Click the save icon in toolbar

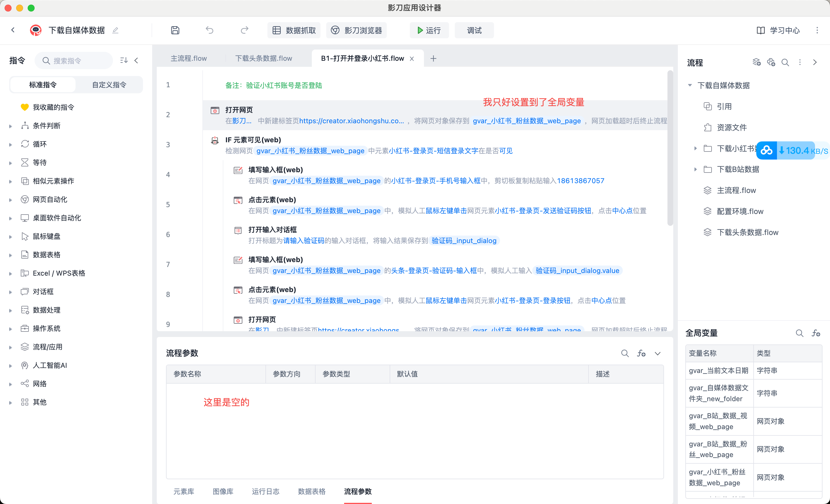[175, 30]
